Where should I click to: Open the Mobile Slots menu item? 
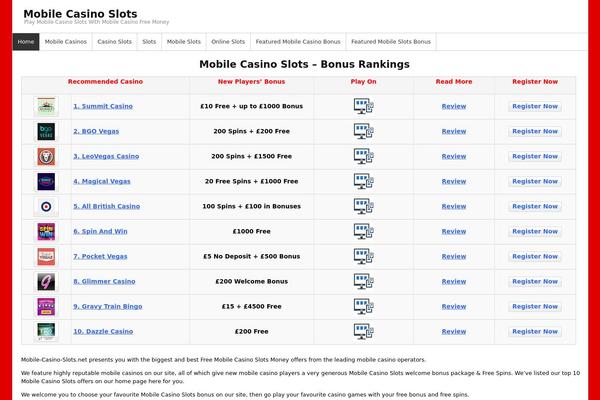coord(184,42)
